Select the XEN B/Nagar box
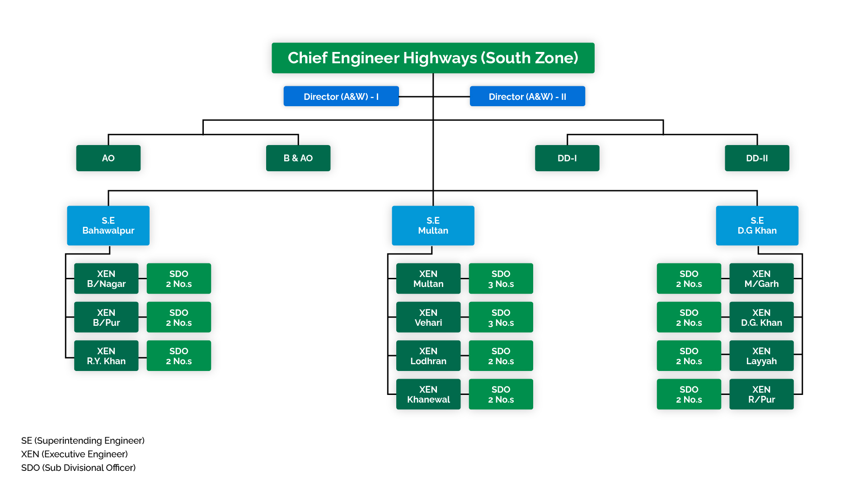The image size is (868, 488). [106, 278]
